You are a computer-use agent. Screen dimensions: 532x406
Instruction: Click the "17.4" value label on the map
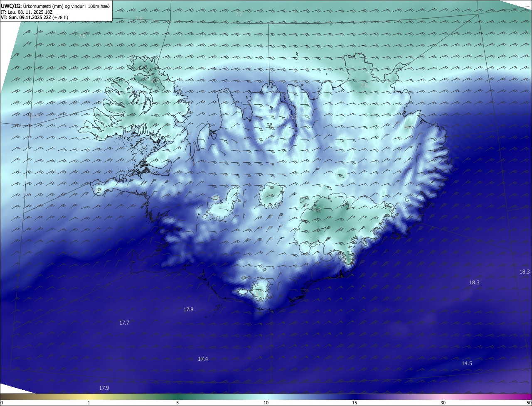pos(203,359)
